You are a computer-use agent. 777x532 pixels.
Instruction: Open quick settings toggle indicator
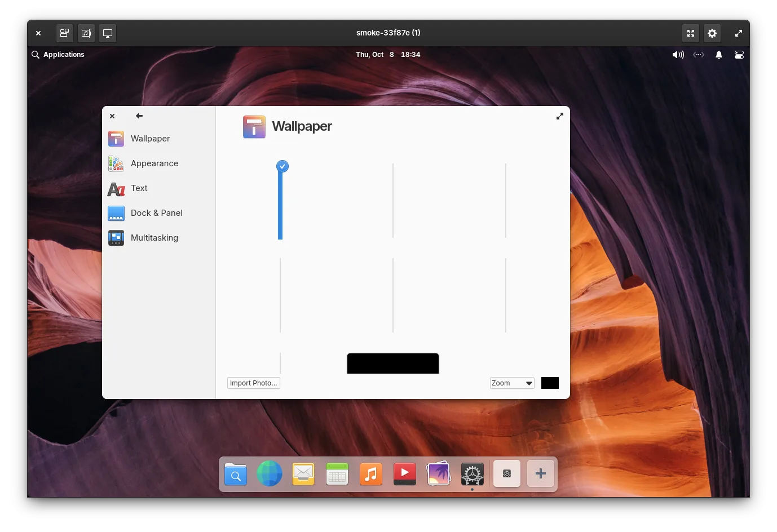tap(739, 55)
